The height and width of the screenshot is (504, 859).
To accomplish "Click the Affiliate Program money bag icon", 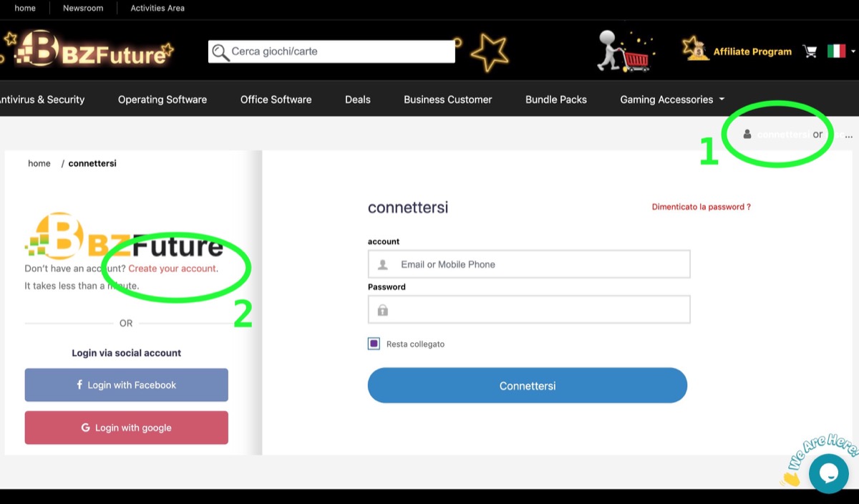I will pyautogui.click(x=695, y=49).
